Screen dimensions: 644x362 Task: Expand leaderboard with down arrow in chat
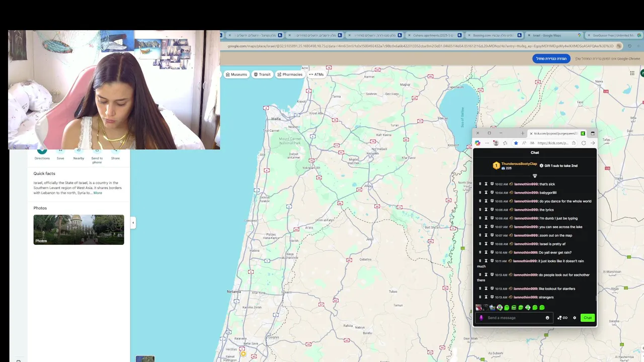point(535,176)
